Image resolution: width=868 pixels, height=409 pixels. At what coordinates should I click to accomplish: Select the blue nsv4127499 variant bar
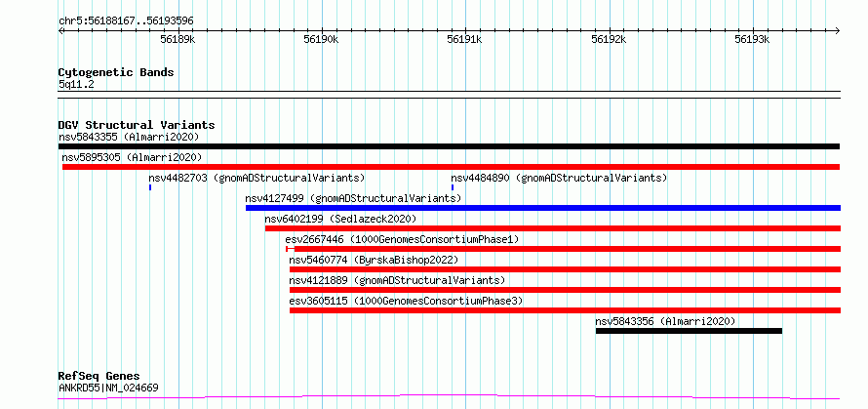pyautogui.click(x=543, y=208)
